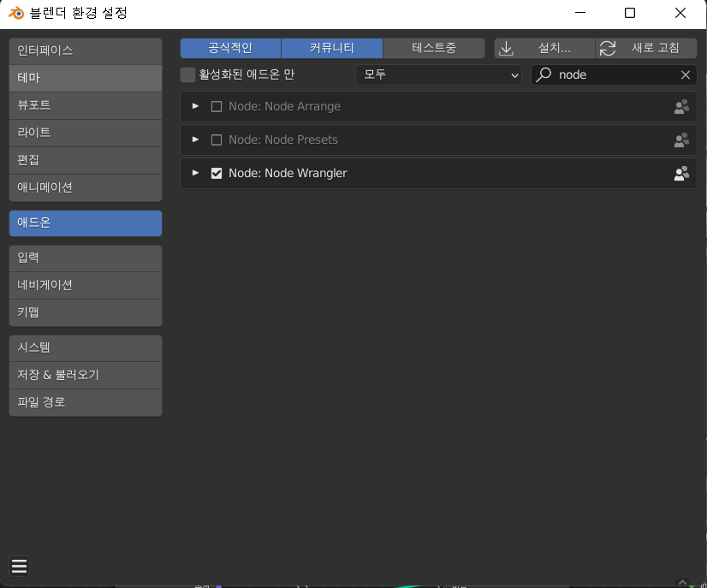Click the 설치... install button
Viewport: 707px width, 588px height.
(544, 48)
